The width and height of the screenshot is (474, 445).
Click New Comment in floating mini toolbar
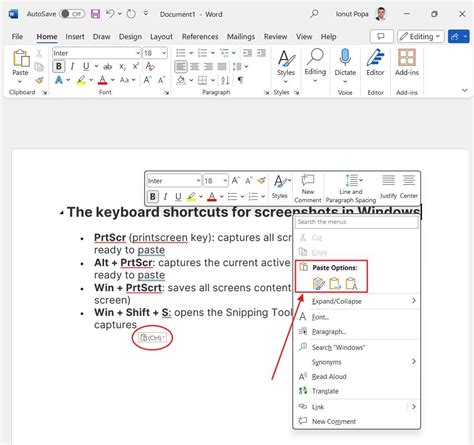tap(308, 189)
